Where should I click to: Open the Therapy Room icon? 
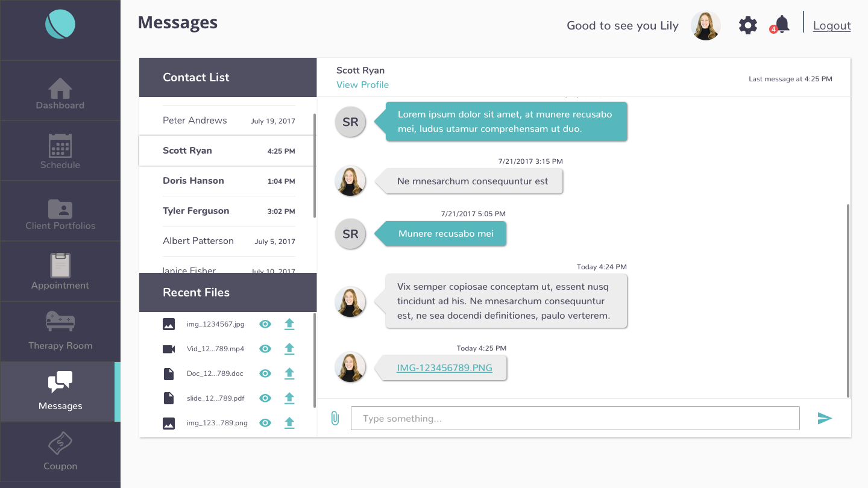pos(60,322)
